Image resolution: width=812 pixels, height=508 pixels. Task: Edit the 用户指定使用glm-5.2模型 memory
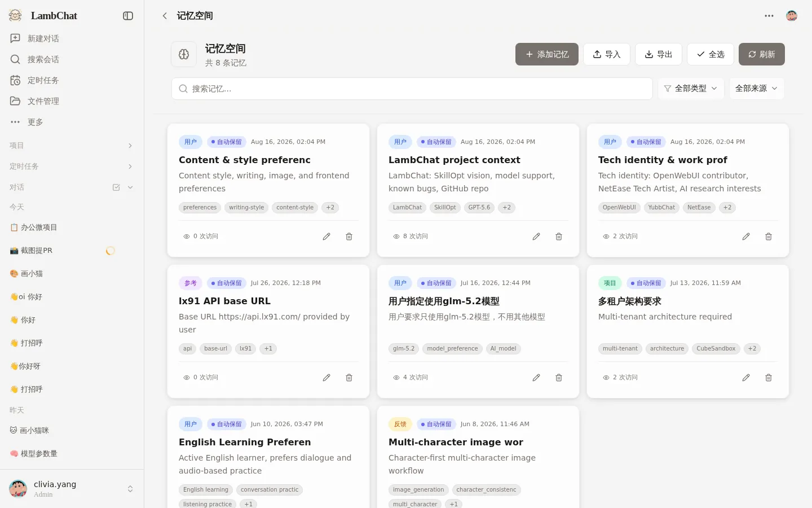[536, 378]
